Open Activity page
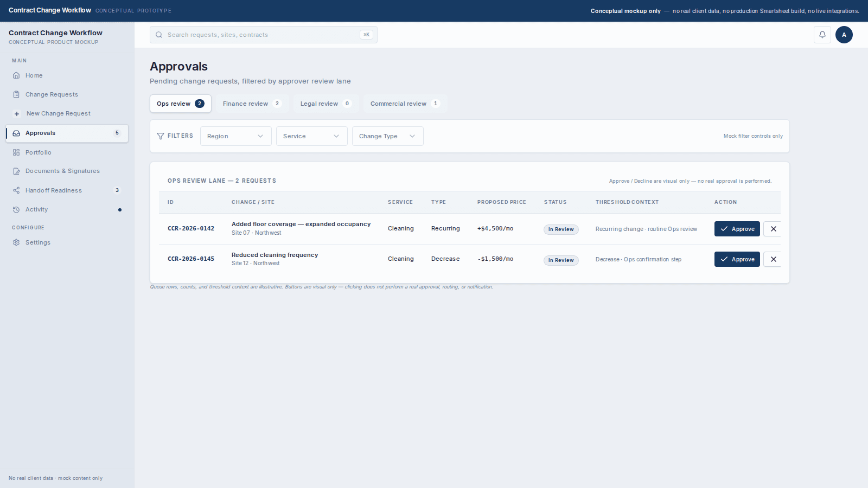 (67, 210)
